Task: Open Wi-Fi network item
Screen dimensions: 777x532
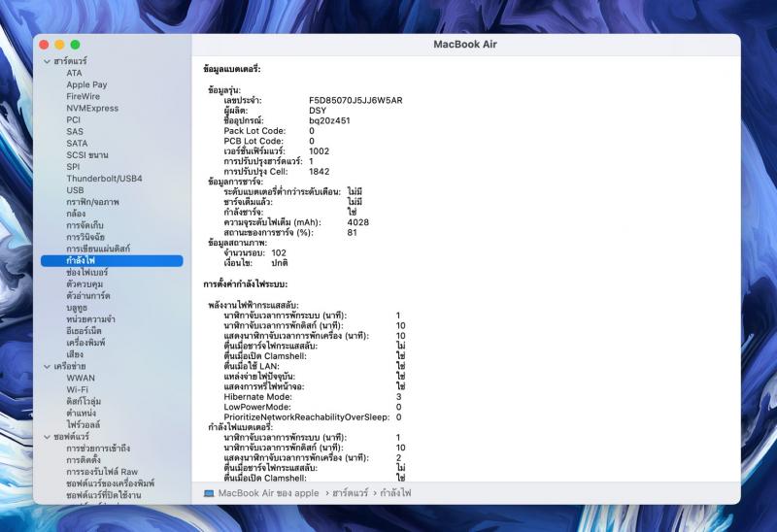Action: point(78,390)
